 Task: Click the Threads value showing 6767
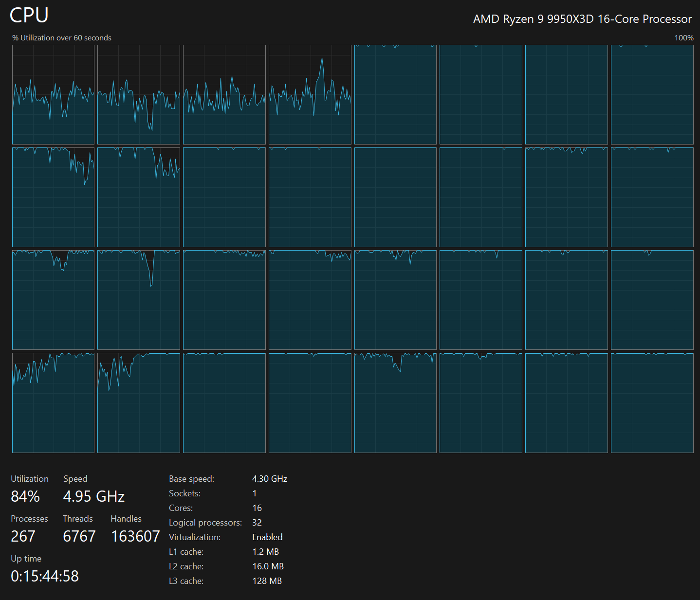pyautogui.click(x=79, y=536)
